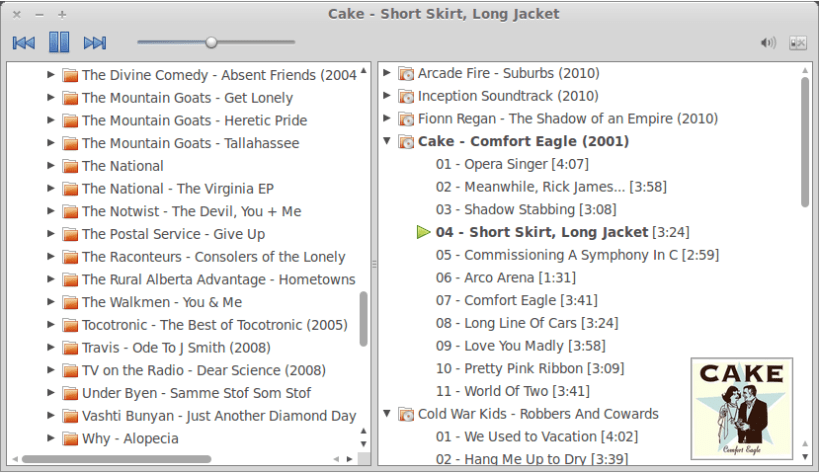
Task: Click The Rural Alberta Advantage folder icon
Action: [x=70, y=280]
